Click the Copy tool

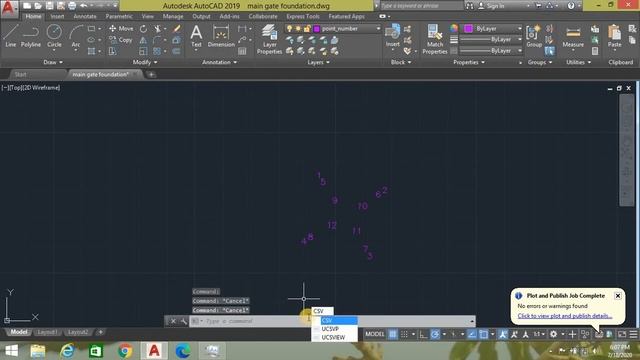[x=121, y=40]
